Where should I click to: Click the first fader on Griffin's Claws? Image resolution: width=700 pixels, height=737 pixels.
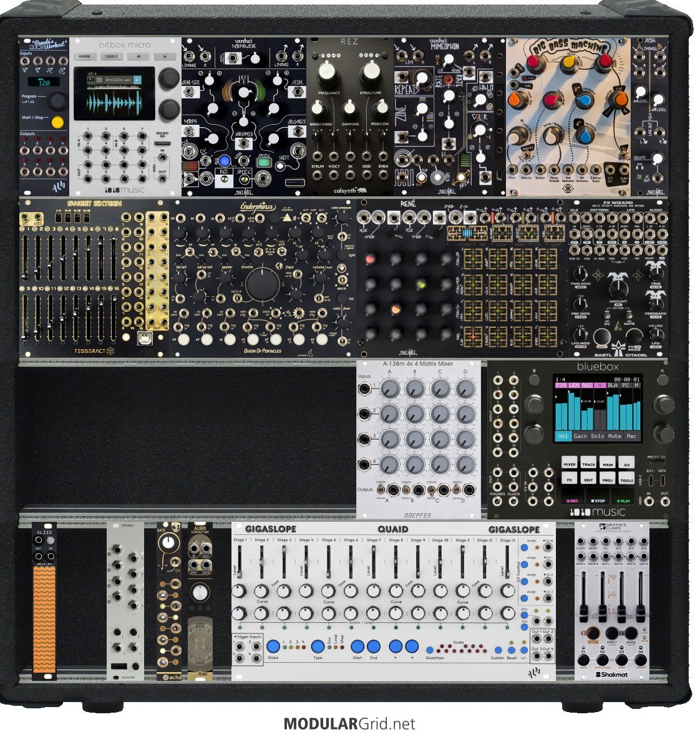[583, 597]
